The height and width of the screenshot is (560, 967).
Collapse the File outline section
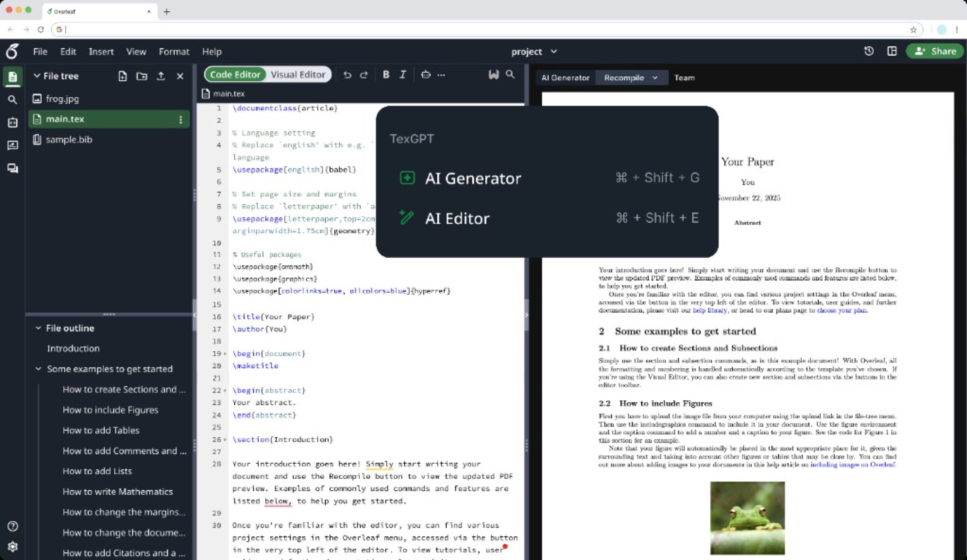pos(38,328)
